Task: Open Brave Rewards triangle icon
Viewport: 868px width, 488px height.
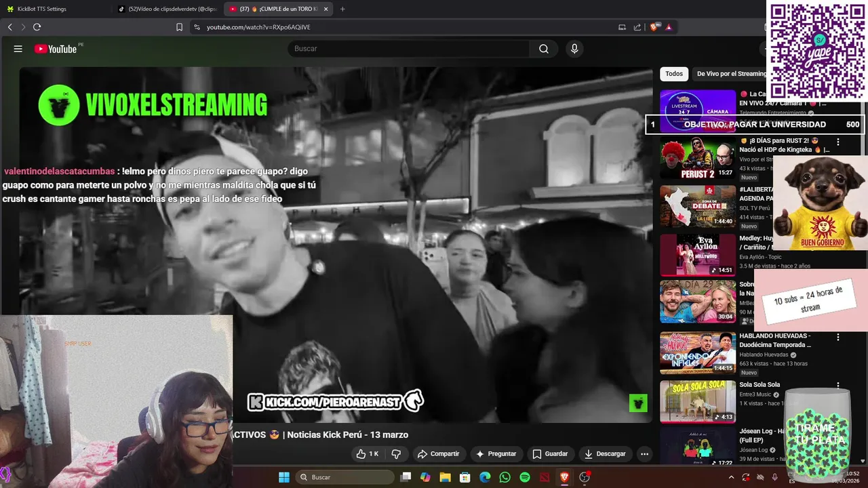Action: click(x=669, y=27)
